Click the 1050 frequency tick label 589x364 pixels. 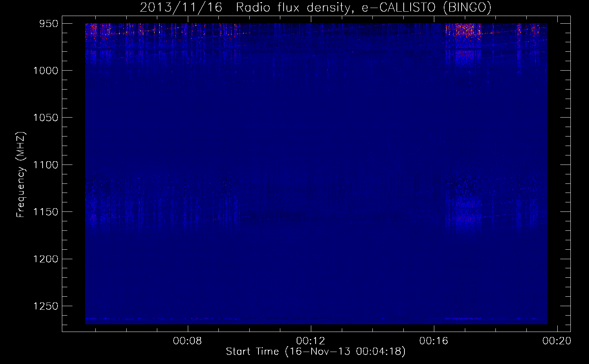pyautogui.click(x=46, y=118)
